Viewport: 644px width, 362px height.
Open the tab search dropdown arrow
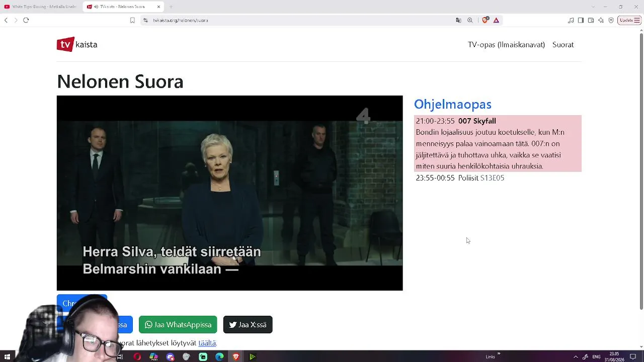tap(592, 7)
